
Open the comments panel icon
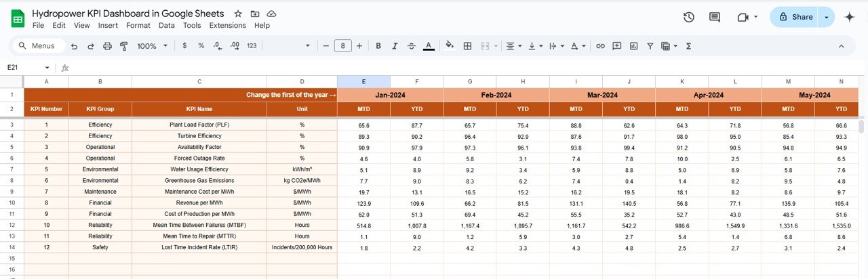714,17
